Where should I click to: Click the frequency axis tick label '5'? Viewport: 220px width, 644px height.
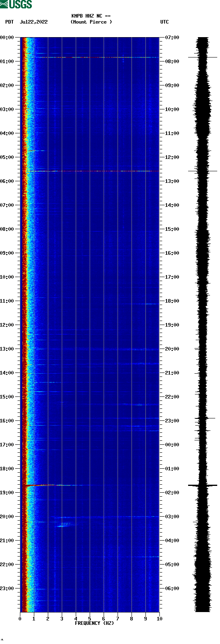point(90,619)
